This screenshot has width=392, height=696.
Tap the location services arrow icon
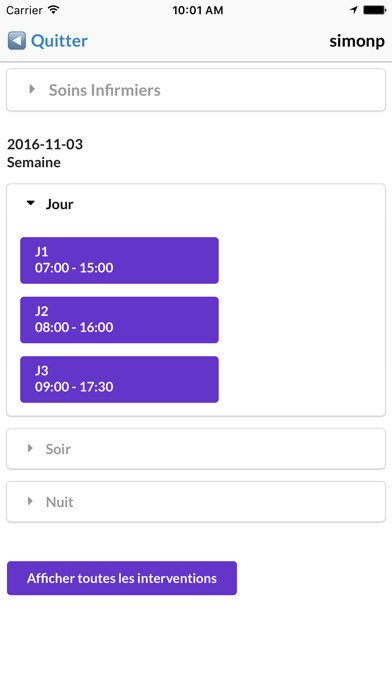pyautogui.click(x=354, y=10)
